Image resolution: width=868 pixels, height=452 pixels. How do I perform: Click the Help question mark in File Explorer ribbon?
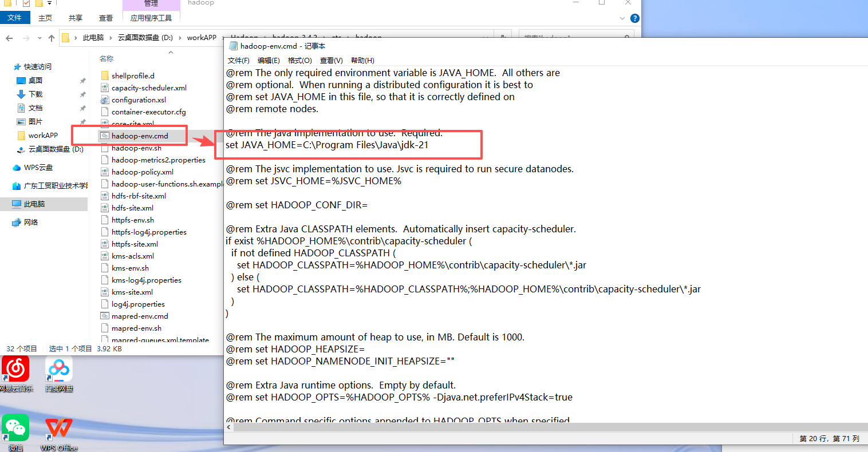point(634,18)
